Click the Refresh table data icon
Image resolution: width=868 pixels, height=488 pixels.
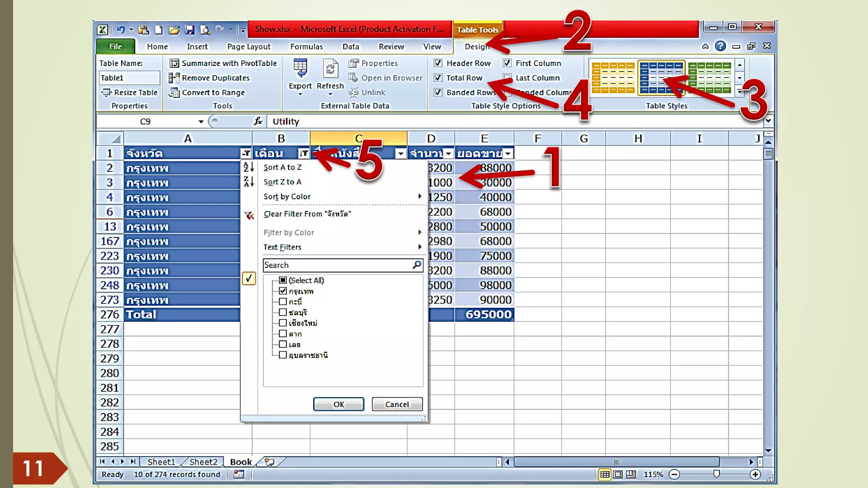[x=330, y=69]
